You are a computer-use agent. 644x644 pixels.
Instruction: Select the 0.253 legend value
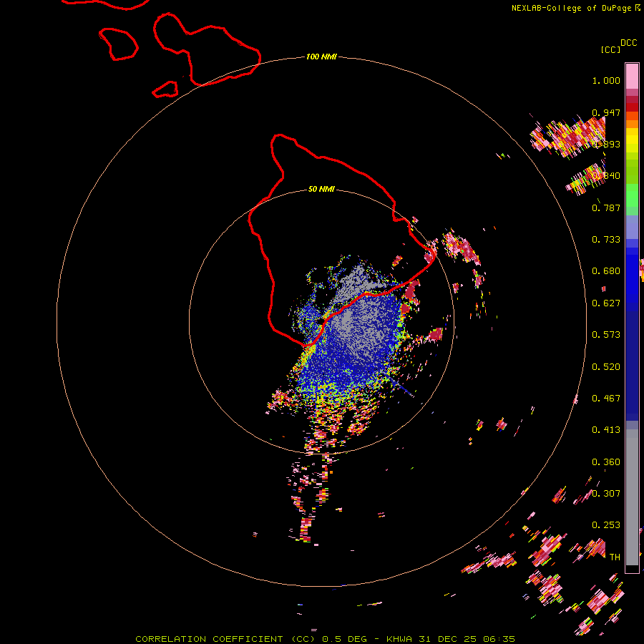coord(606,525)
